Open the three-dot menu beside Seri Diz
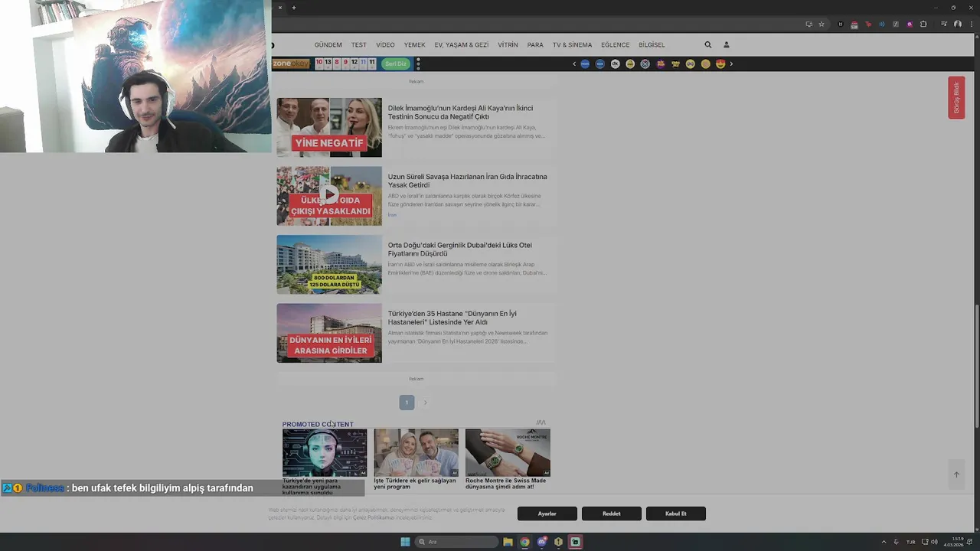 coord(418,64)
